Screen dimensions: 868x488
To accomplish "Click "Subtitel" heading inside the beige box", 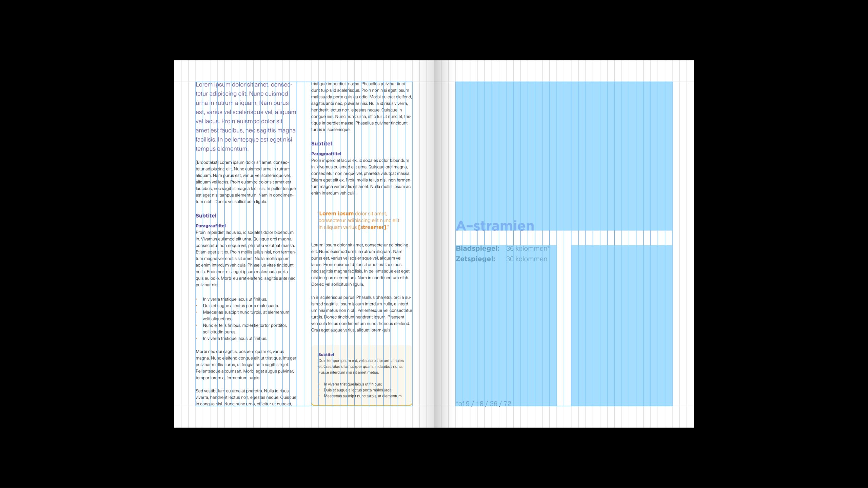I will [326, 354].
